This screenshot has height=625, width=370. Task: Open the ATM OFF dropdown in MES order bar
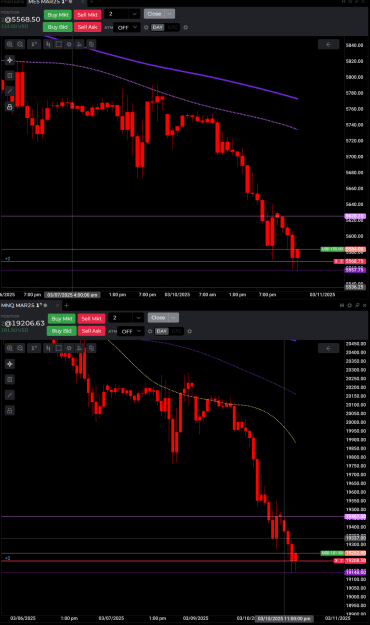[x=127, y=28]
